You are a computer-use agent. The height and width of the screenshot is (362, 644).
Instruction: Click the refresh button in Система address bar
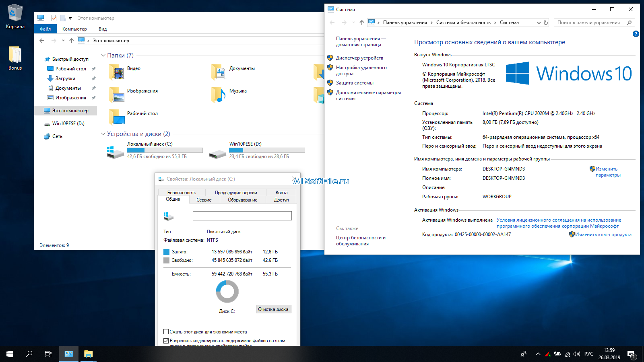click(x=546, y=23)
